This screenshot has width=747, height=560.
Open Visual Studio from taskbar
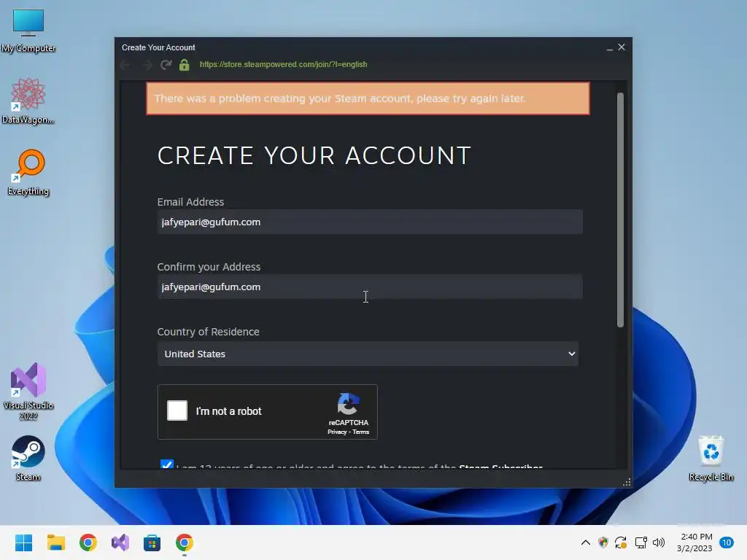120,542
